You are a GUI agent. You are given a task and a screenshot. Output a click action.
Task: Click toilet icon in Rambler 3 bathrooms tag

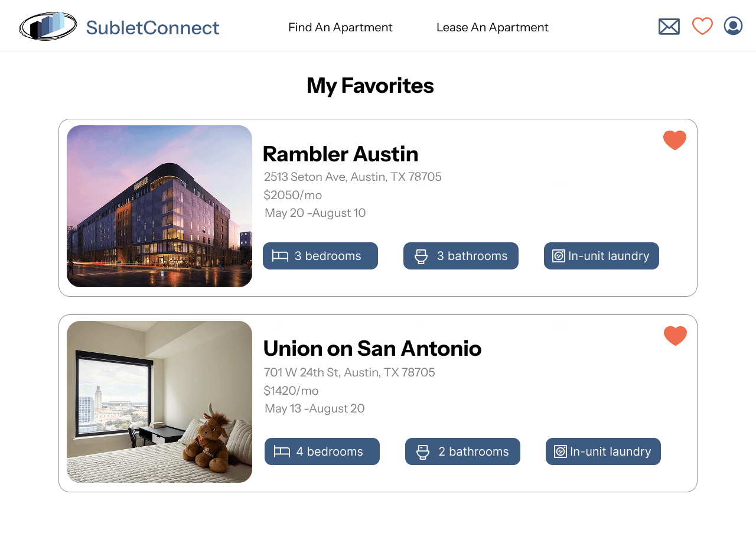coord(421,256)
